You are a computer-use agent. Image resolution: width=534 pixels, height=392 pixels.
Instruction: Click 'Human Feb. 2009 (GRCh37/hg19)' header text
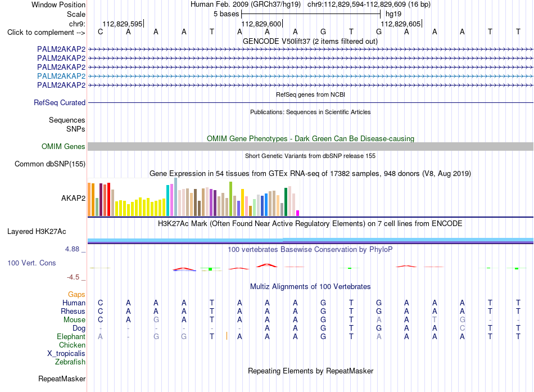pyautogui.click(x=246, y=4)
